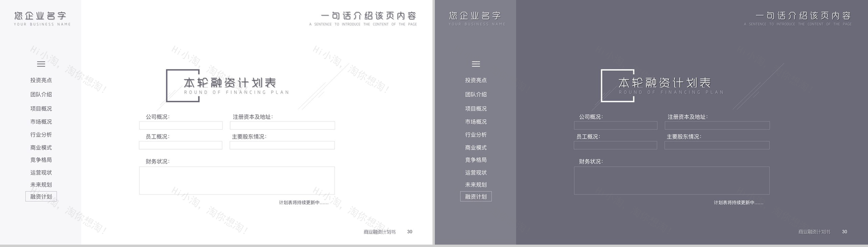
Task: Select 商业模式 in the light slide sidebar
Action: point(41,148)
